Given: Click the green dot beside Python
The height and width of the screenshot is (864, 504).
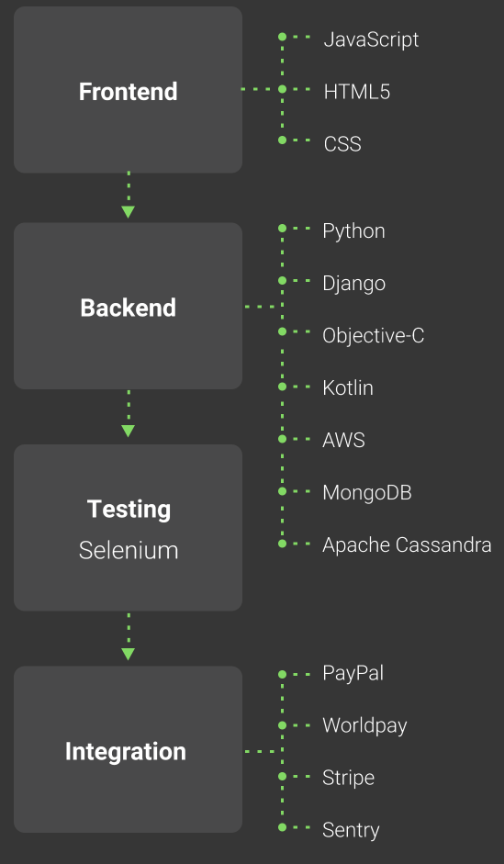Looking at the screenshot, I should pyautogui.click(x=282, y=228).
